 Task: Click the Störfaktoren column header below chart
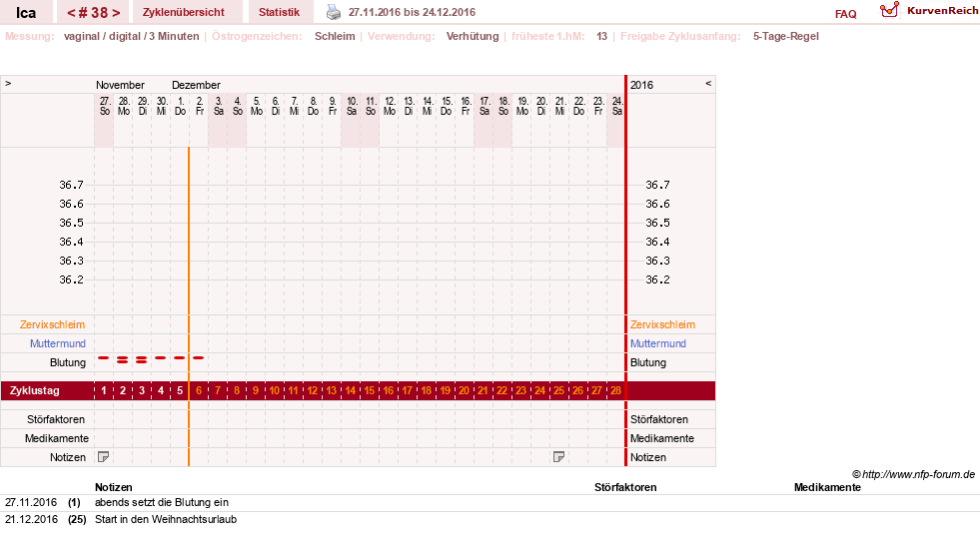625,487
